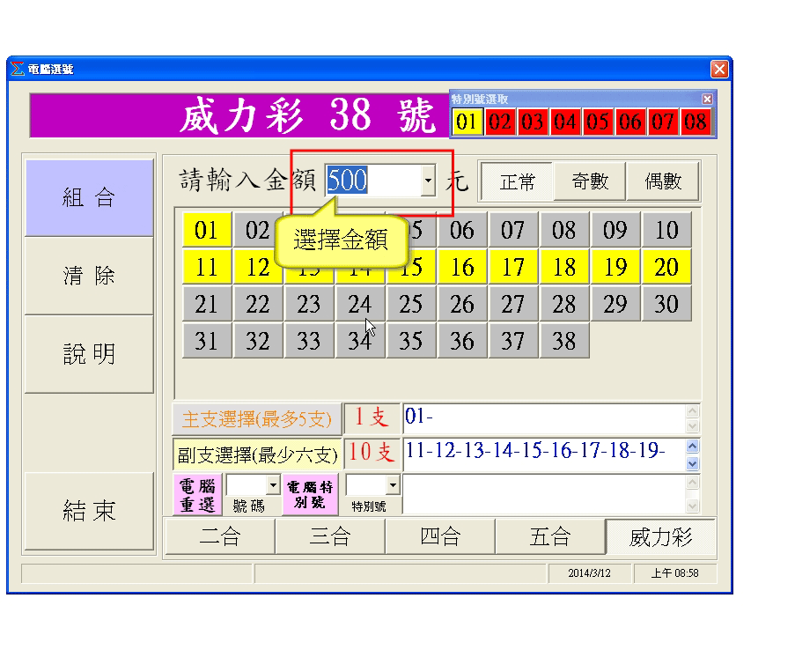Select the 奇數 (odd numbers) button

point(590,181)
